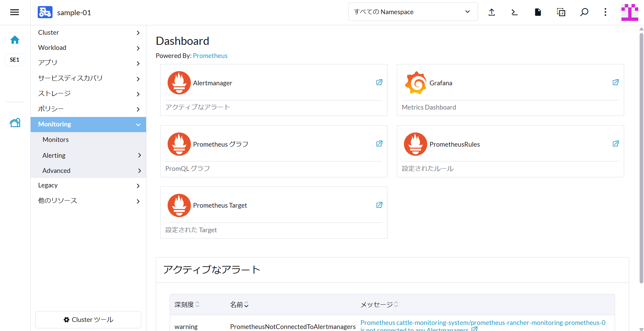This screenshot has width=644, height=331.
Task: Open Prometheus Target external link icon
Action: coord(379,205)
